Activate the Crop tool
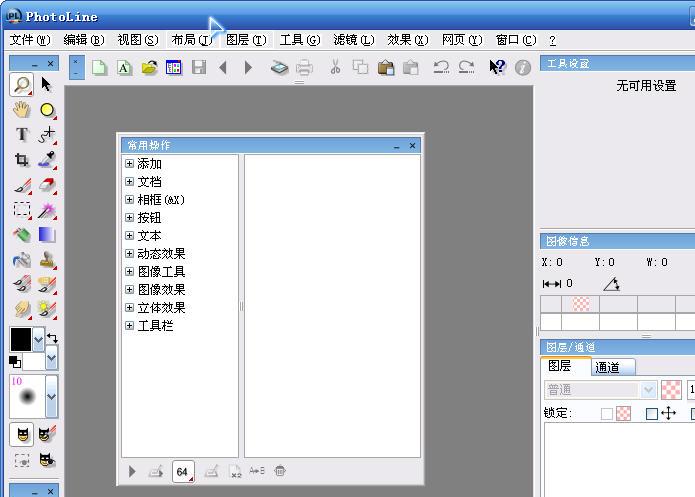This screenshot has width=695, height=497. point(21,160)
